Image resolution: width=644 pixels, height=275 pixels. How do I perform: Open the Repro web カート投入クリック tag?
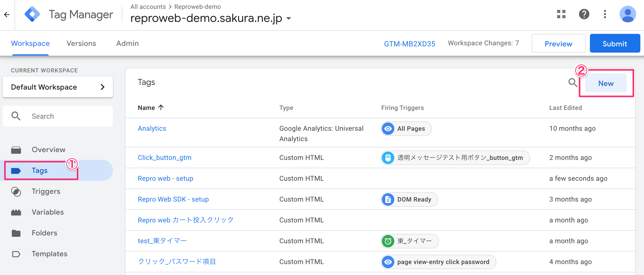point(186,220)
